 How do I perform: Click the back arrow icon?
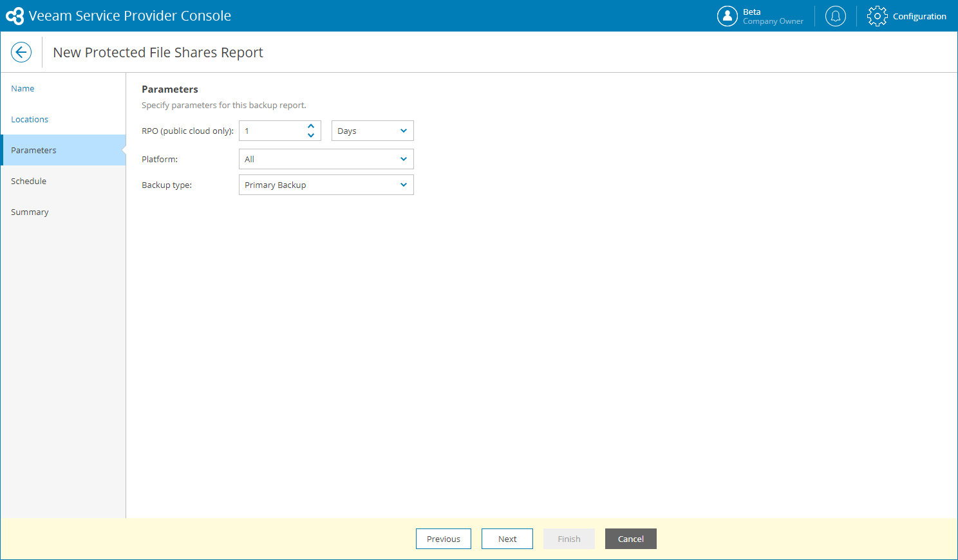[21, 52]
